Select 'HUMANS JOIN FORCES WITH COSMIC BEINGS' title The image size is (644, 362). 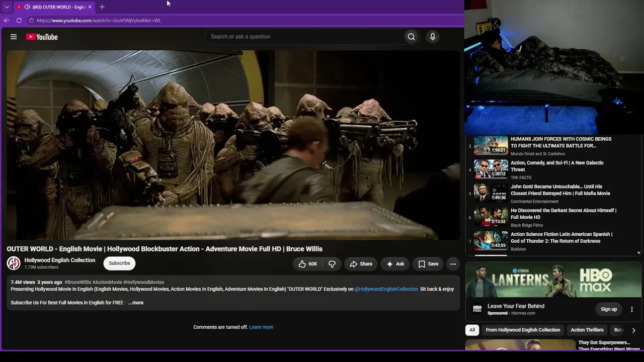(x=561, y=142)
